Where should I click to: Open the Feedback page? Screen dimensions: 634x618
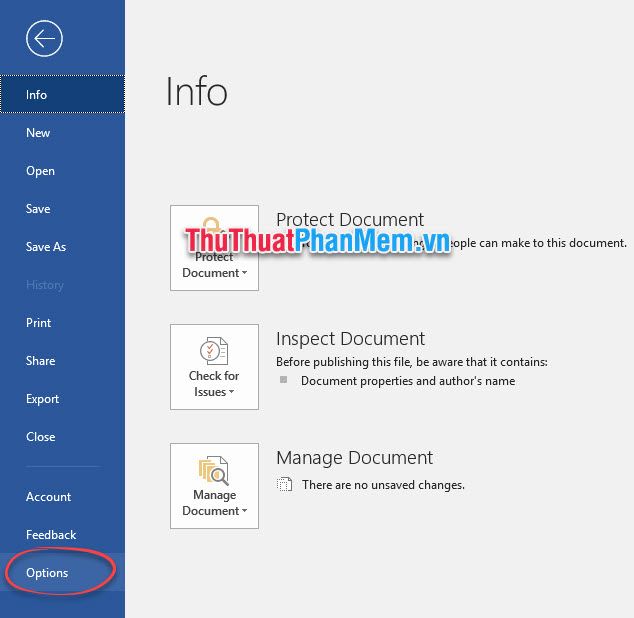[x=51, y=535]
